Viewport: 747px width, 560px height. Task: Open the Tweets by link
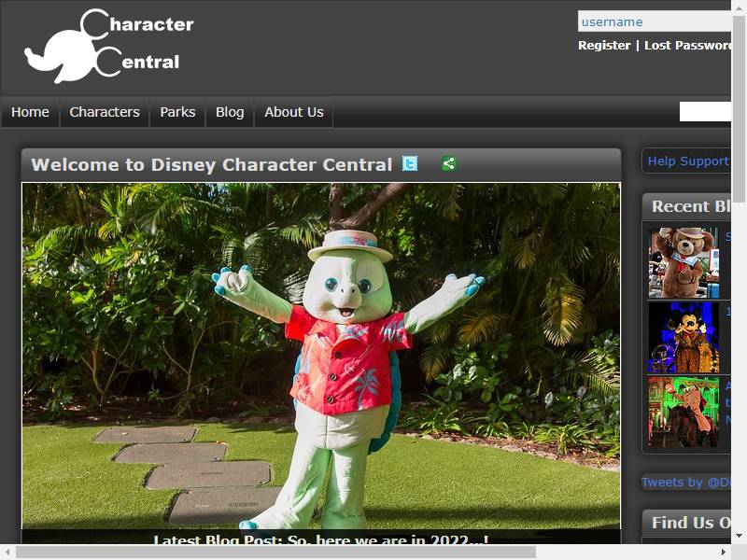(686, 482)
